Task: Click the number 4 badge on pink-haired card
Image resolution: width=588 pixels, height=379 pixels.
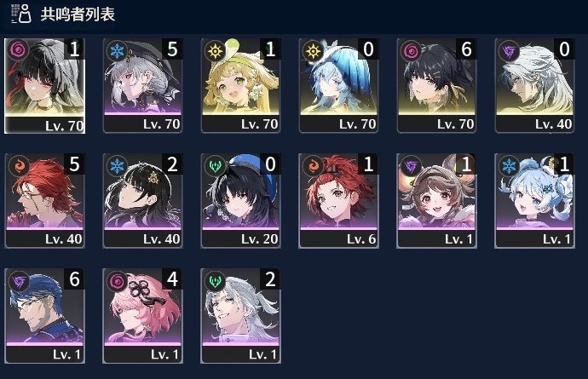Action: point(172,279)
